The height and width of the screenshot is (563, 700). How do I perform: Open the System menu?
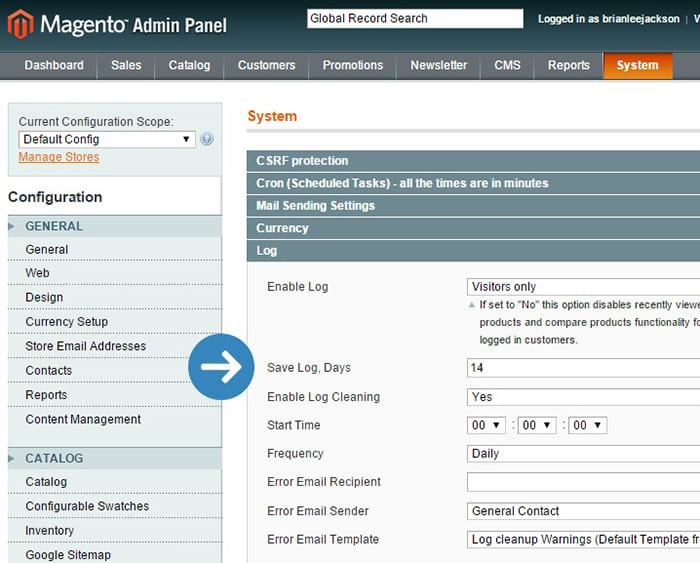(638, 66)
